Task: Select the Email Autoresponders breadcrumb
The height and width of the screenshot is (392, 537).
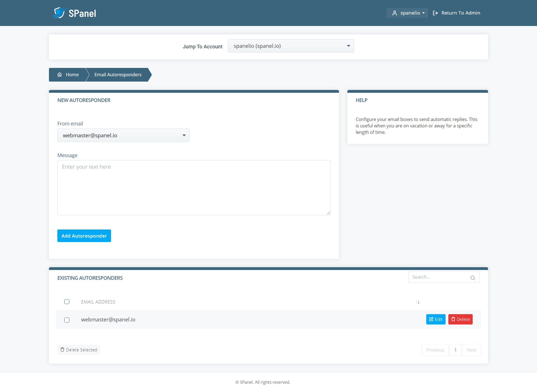Action: coord(118,75)
